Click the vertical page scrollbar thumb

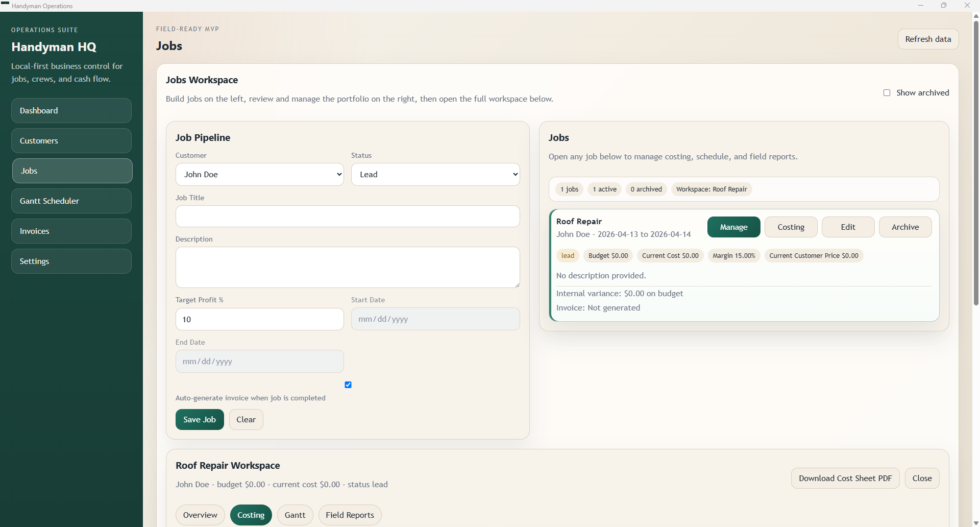(x=976, y=162)
